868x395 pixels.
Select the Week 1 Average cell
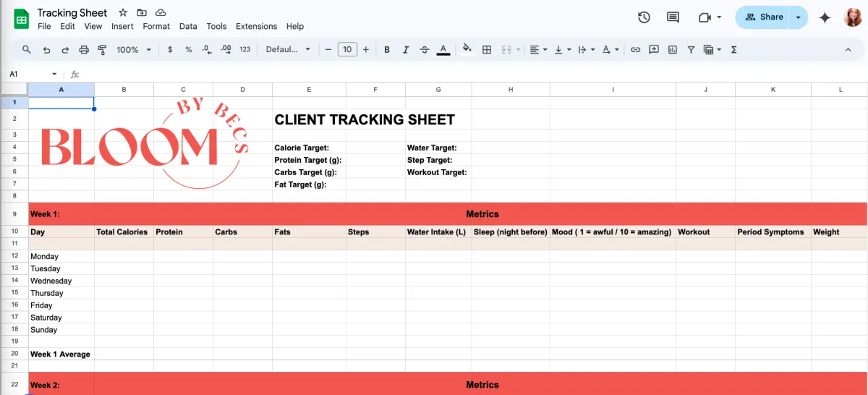[61, 354]
